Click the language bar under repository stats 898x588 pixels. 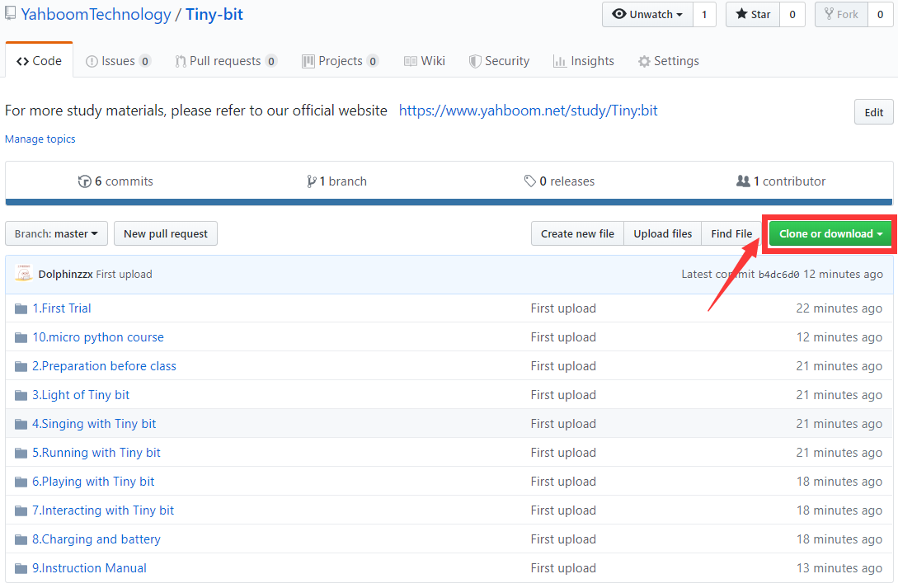click(x=449, y=202)
